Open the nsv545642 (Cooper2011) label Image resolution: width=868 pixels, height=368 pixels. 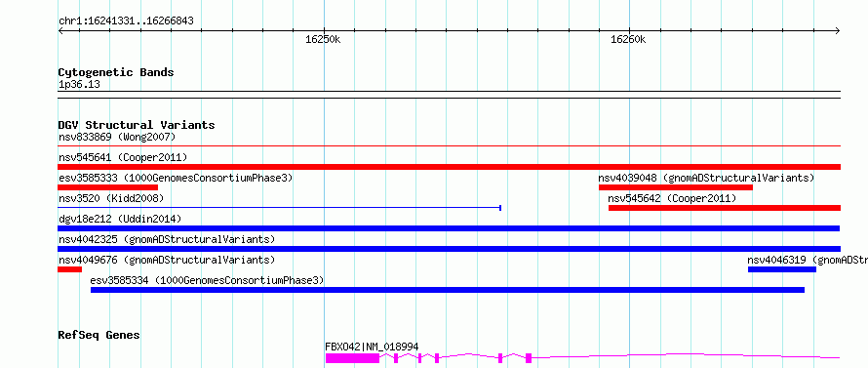pos(672,198)
